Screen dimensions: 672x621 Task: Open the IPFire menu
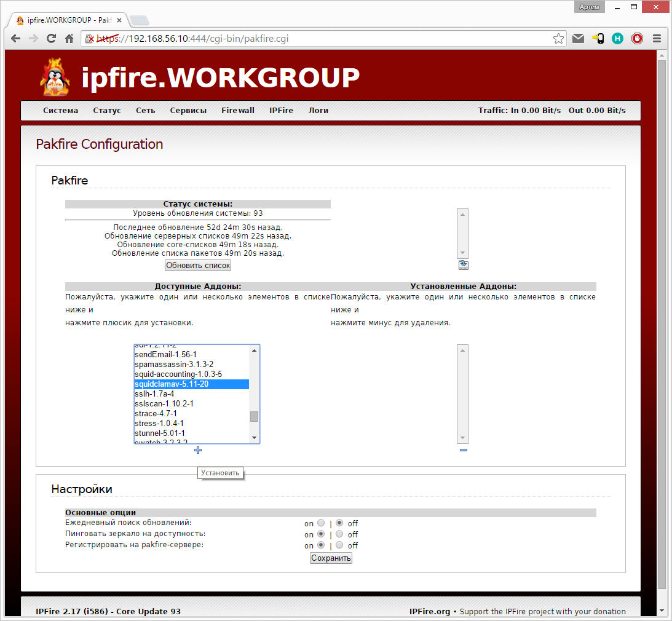[x=281, y=111]
